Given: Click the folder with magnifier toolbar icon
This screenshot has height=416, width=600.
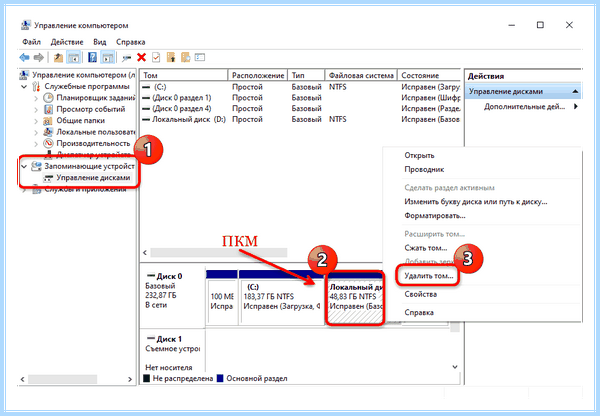Looking at the screenshot, I should tap(186, 57).
